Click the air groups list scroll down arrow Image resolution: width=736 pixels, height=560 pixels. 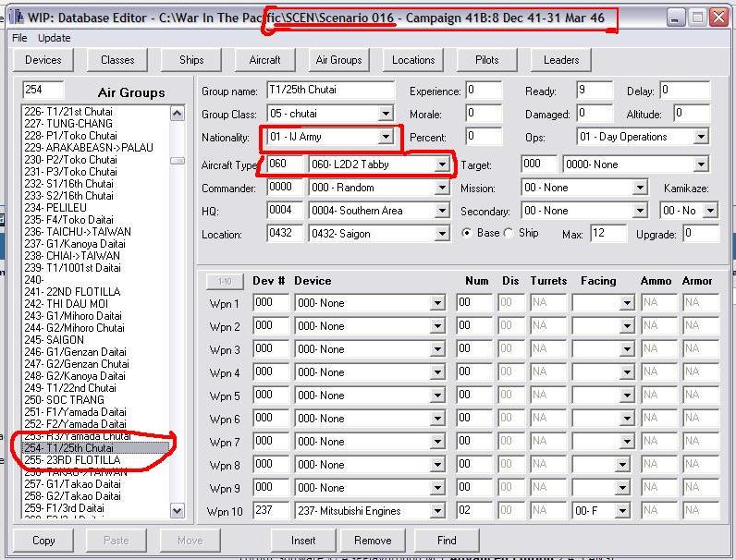click(178, 510)
